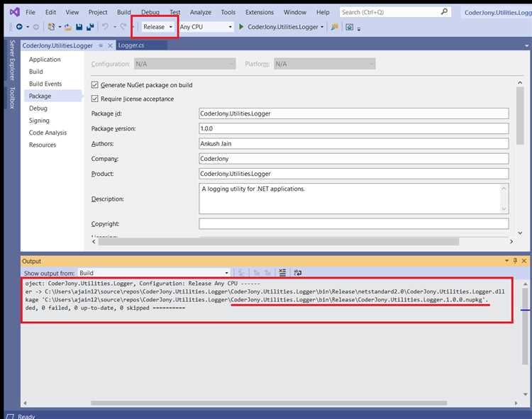The image size is (532, 419).
Task: Click the Open File folder icon
Action: point(68,27)
